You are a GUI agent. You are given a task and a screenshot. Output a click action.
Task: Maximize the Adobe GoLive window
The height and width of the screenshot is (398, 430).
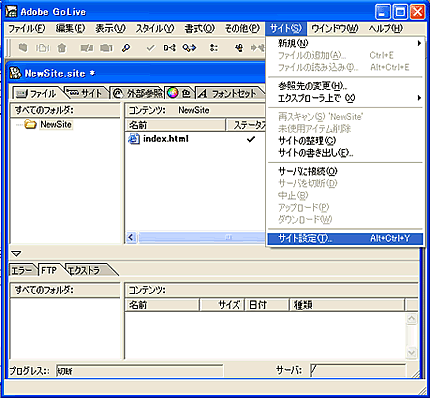(400, 12)
